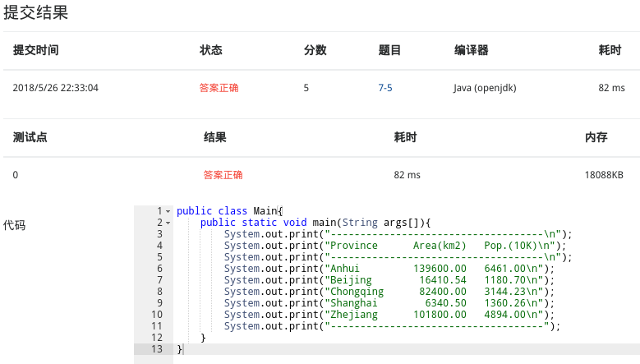
Task: Click the red 答案正确 status in the submission row
Action: coord(219,88)
